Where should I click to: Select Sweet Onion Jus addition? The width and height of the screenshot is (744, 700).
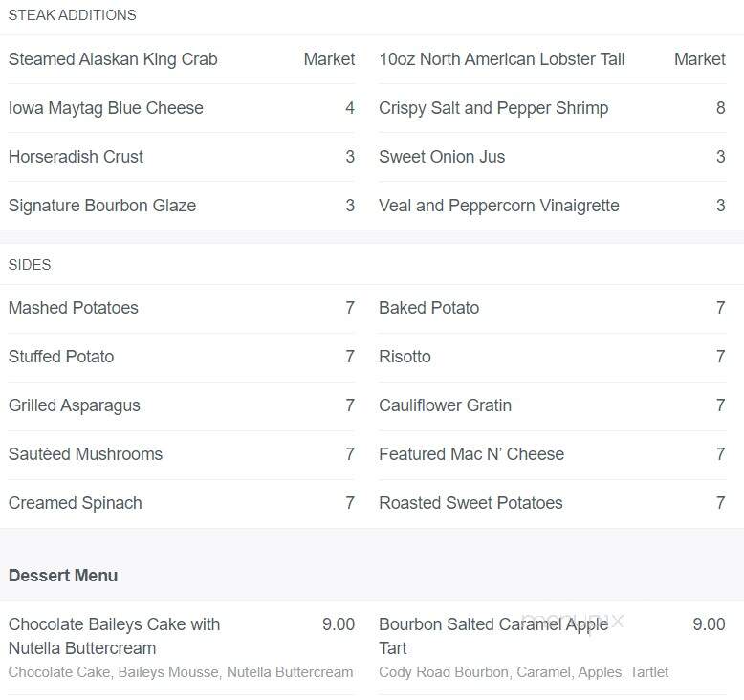(x=442, y=157)
